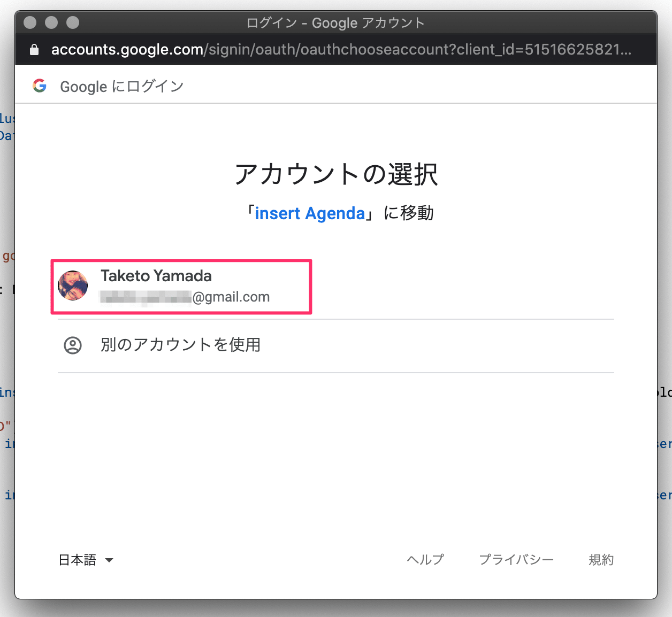Click the window title ログイン - Google アカウント
Screen dimensions: 672x617
[335, 23]
